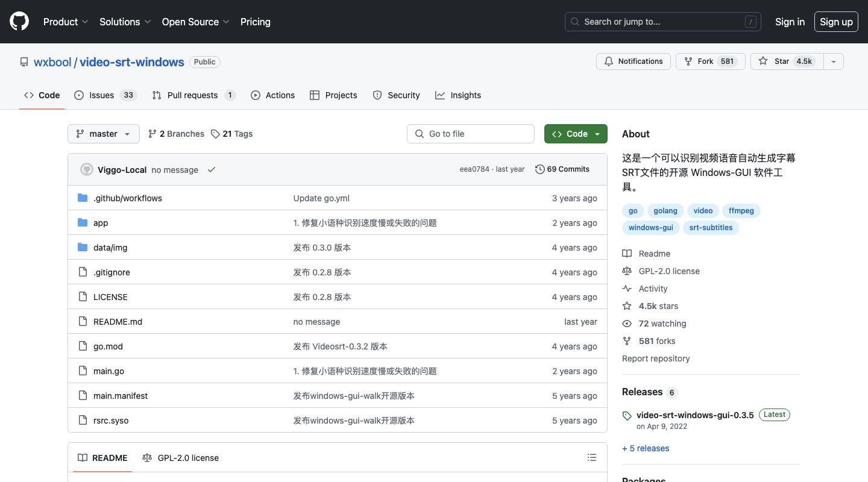Image resolution: width=868 pixels, height=482 pixels.
Task: Select the main.manifest file icon
Action: [x=83, y=396]
